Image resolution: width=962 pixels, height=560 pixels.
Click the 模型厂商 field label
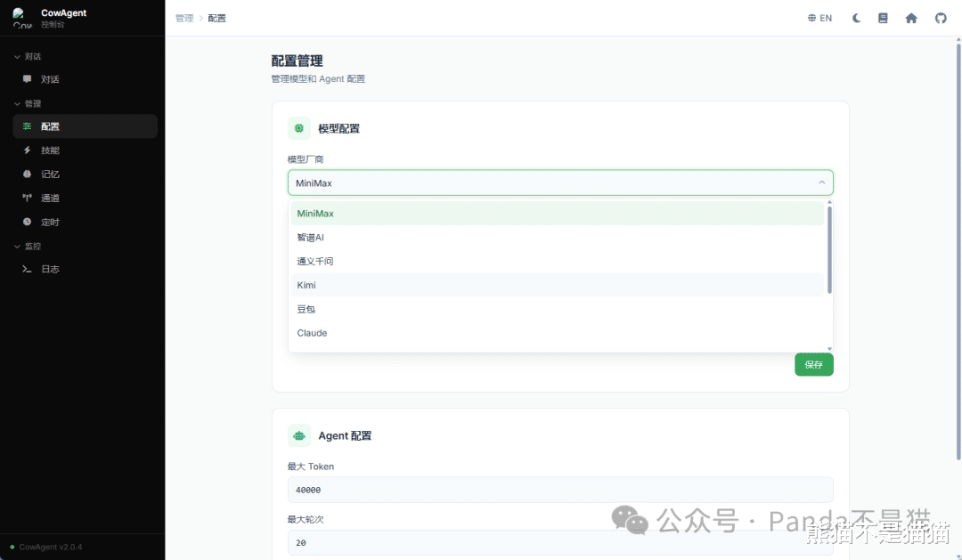pyautogui.click(x=306, y=158)
